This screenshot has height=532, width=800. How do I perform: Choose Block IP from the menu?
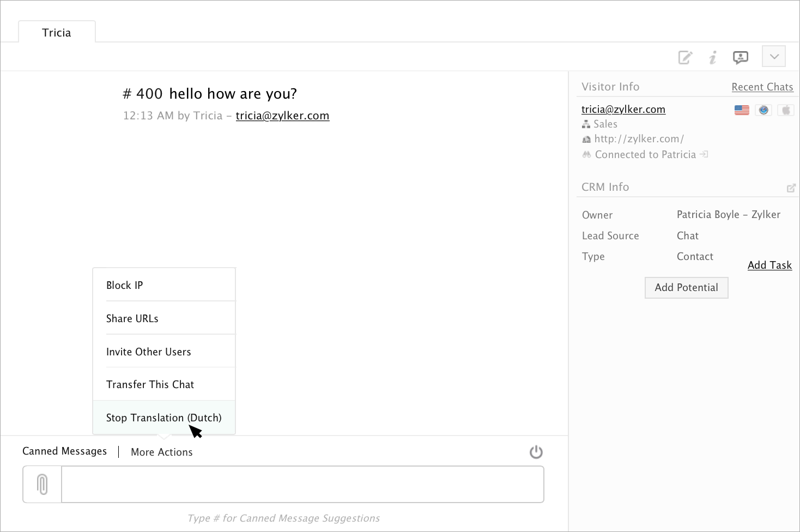point(124,286)
